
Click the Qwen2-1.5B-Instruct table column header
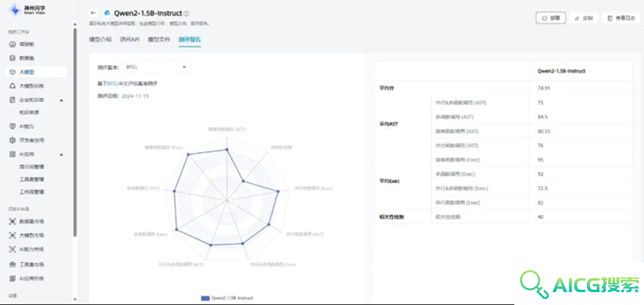(562, 71)
